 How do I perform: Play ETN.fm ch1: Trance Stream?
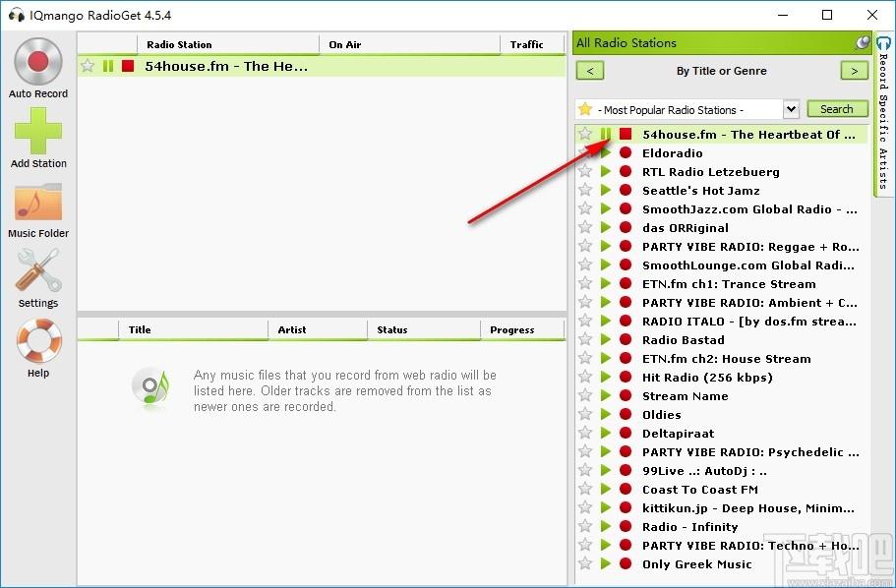click(606, 283)
